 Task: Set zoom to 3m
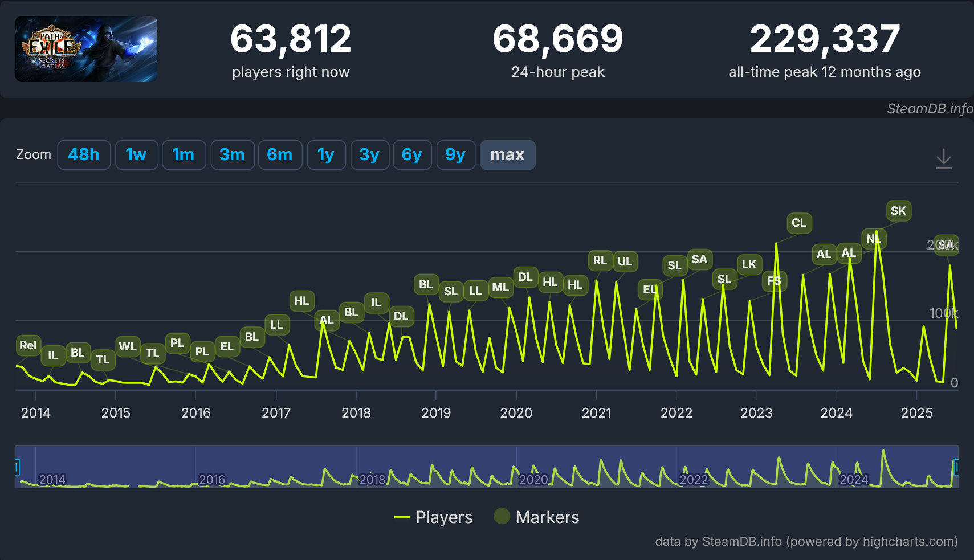pyautogui.click(x=232, y=155)
